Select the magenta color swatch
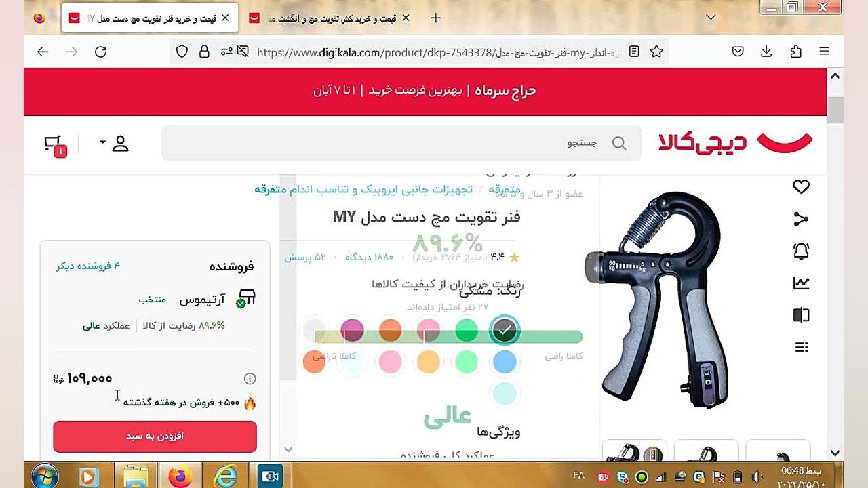The image size is (868, 488). click(x=352, y=330)
